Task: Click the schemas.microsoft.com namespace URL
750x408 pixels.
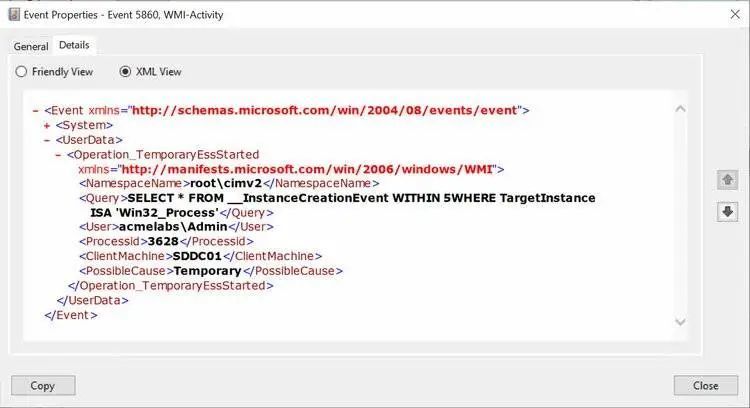Action: 325,110
